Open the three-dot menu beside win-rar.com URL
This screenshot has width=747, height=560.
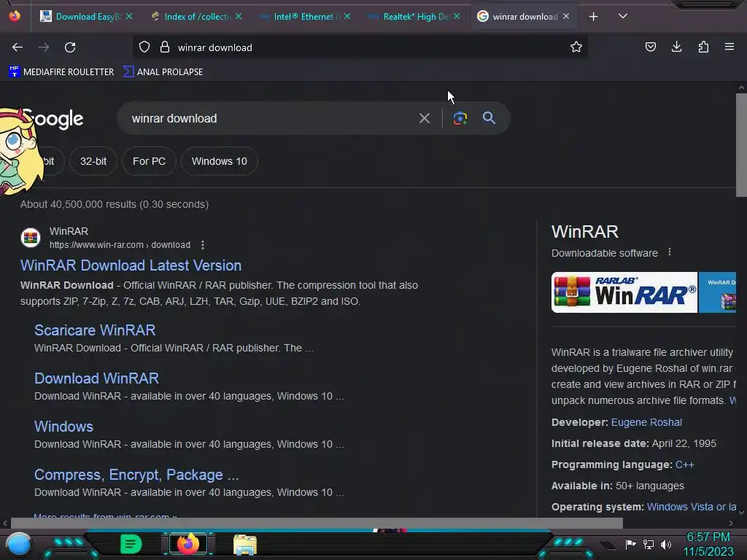coord(203,245)
